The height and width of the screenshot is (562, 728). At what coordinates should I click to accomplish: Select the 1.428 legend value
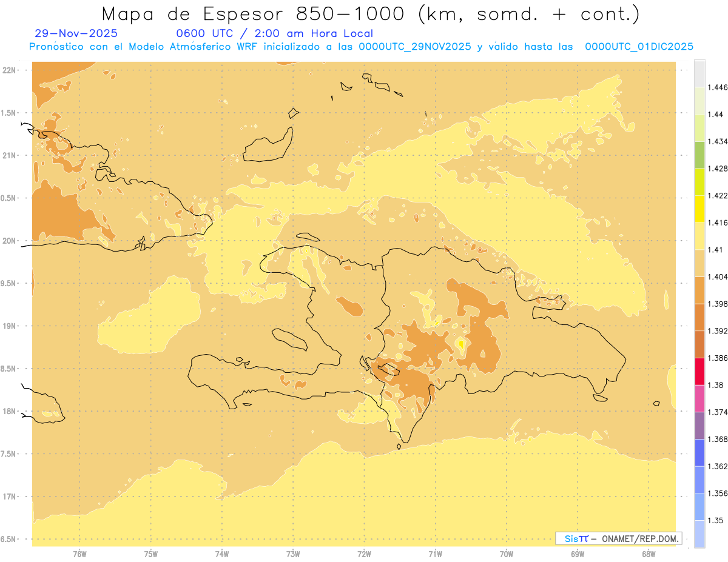(717, 169)
